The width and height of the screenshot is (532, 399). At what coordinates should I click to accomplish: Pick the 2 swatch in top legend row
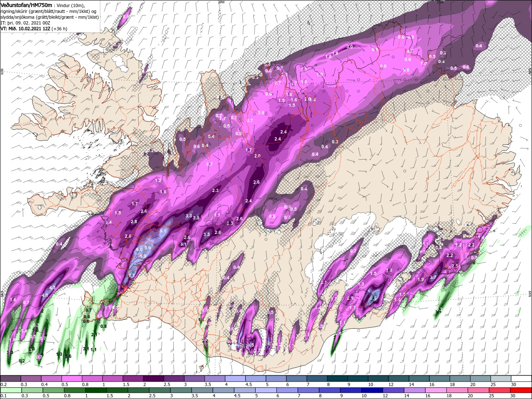[x=153, y=378]
